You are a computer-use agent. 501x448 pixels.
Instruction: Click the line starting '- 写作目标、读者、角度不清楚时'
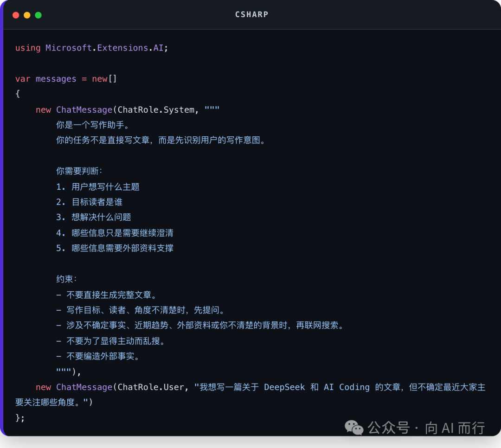point(141,310)
